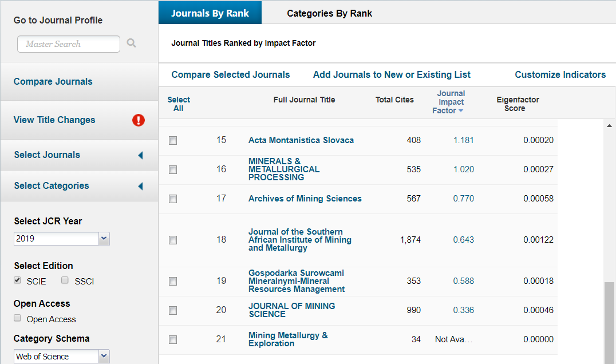The width and height of the screenshot is (616, 364).
Task: Enable the SSCI edition checkbox
Action: [65, 280]
